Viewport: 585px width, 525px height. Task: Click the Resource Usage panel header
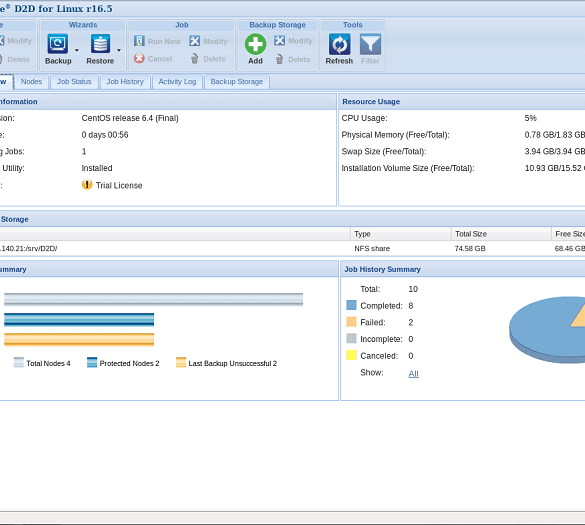tap(462, 101)
